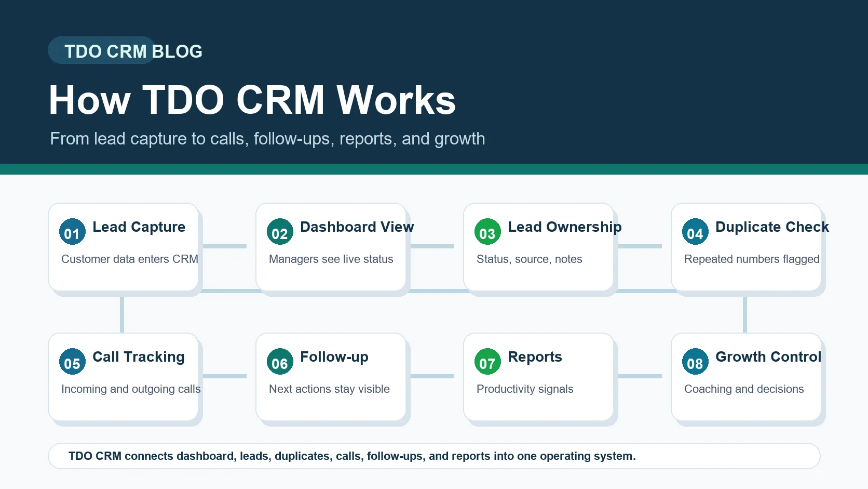This screenshot has width=868, height=489.
Task: Click the 01 step number badge
Action: point(72,232)
